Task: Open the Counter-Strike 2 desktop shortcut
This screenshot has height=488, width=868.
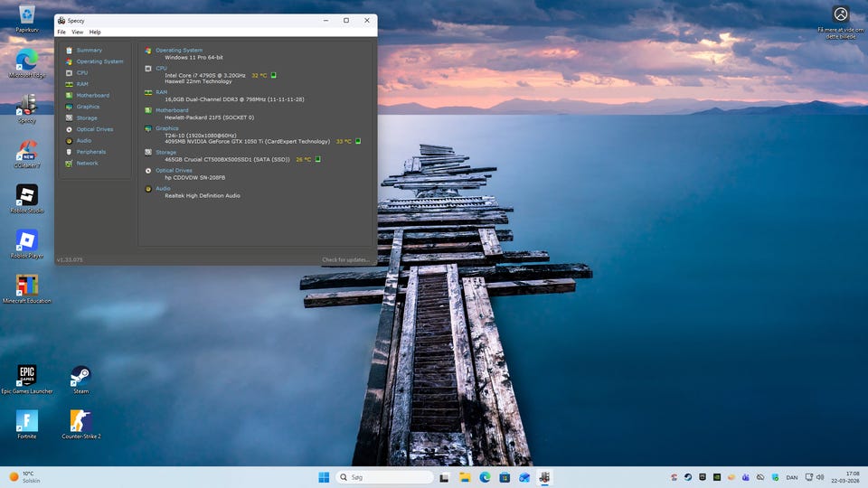Action: coord(80,422)
